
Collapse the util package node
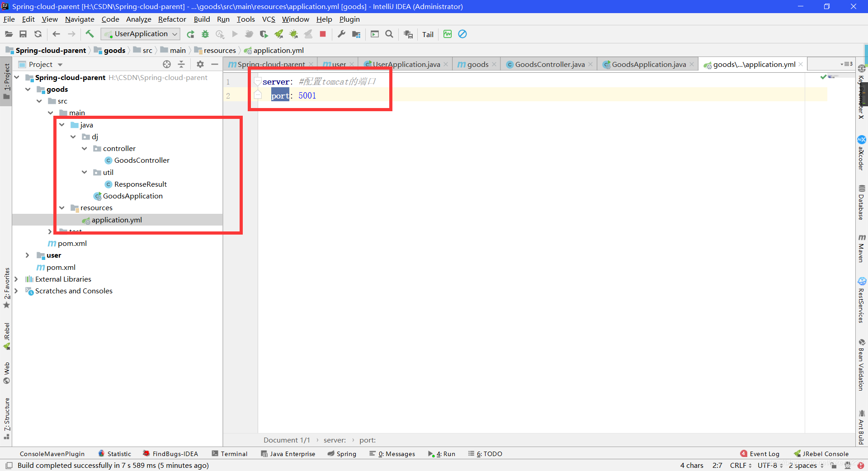[85, 172]
